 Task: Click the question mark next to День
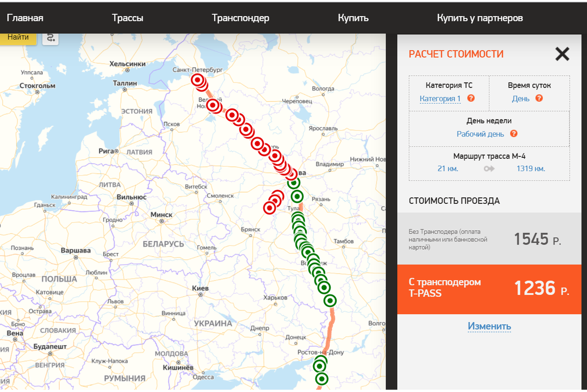pyautogui.click(x=538, y=98)
